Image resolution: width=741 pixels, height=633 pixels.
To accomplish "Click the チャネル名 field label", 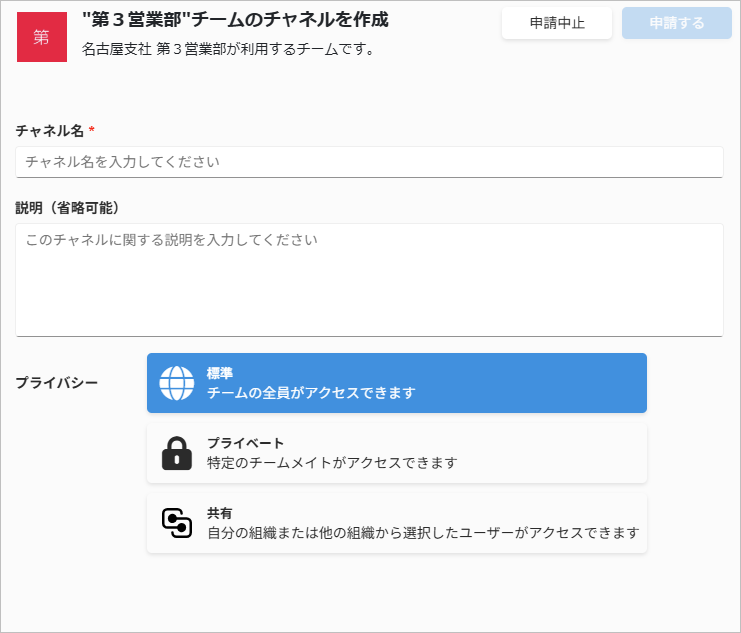I will point(50,130).
